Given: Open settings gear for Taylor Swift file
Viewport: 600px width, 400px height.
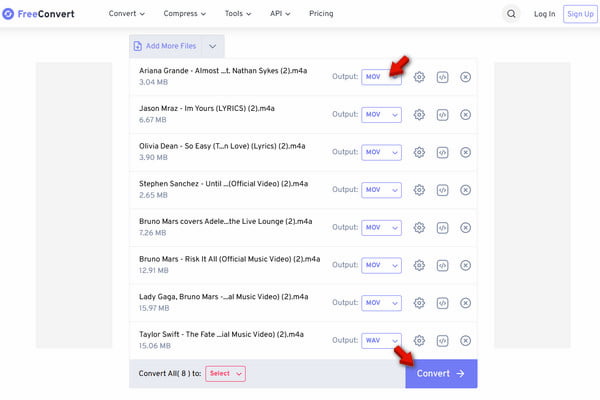Looking at the screenshot, I should point(419,341).
